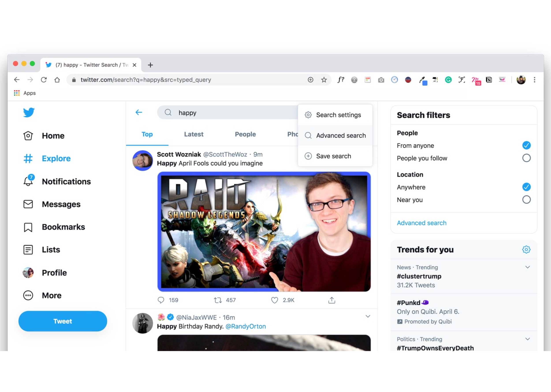Select the People you follow option
This screenshot has height=392, width=551.
(526, 158)
